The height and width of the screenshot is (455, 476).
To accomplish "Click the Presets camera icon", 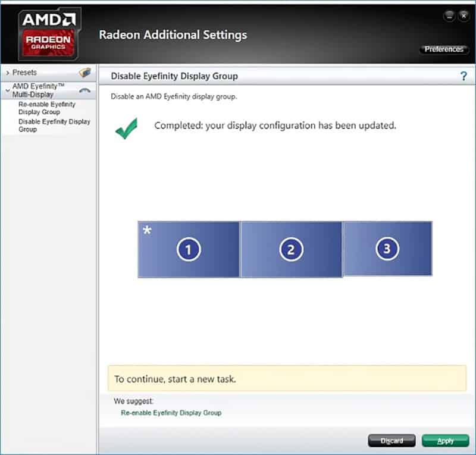I will (x=85, y=73).
